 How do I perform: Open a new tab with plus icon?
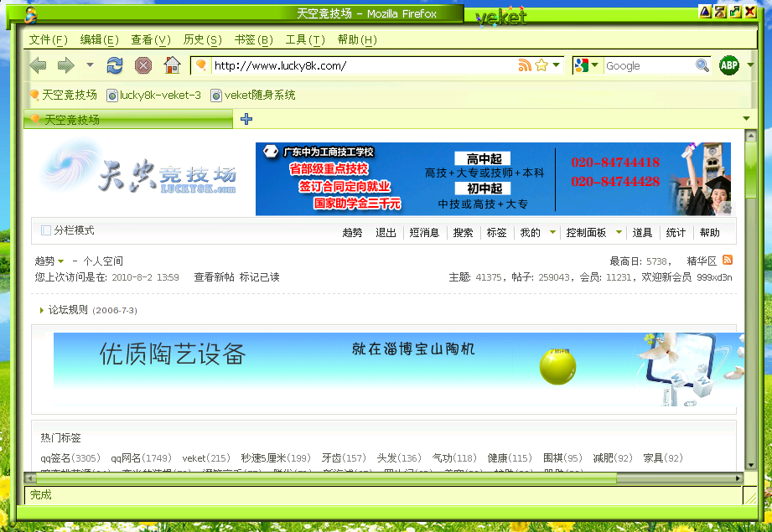[246, 119]
